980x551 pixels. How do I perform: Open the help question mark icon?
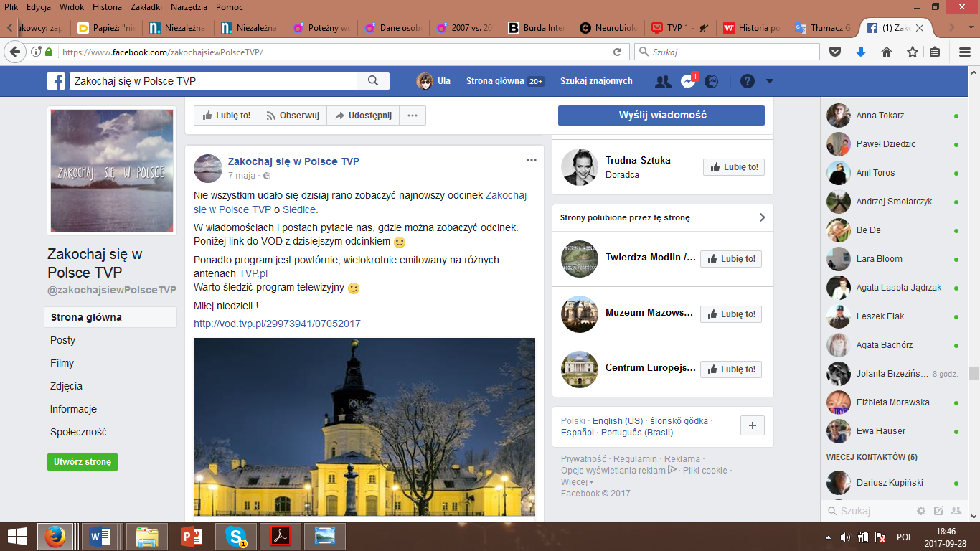pyautogui.click(x=748, y=81)
